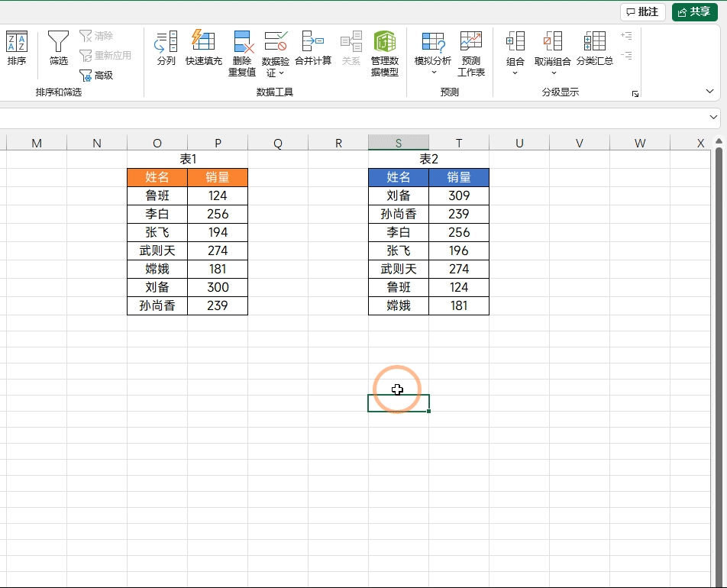
Task: Collapse the ribbon with chevron
Action: [710, 92]
